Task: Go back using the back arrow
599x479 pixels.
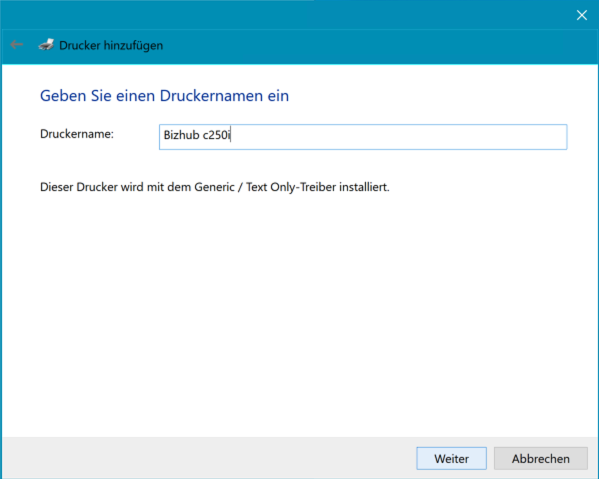Action: tap(16, 45)
